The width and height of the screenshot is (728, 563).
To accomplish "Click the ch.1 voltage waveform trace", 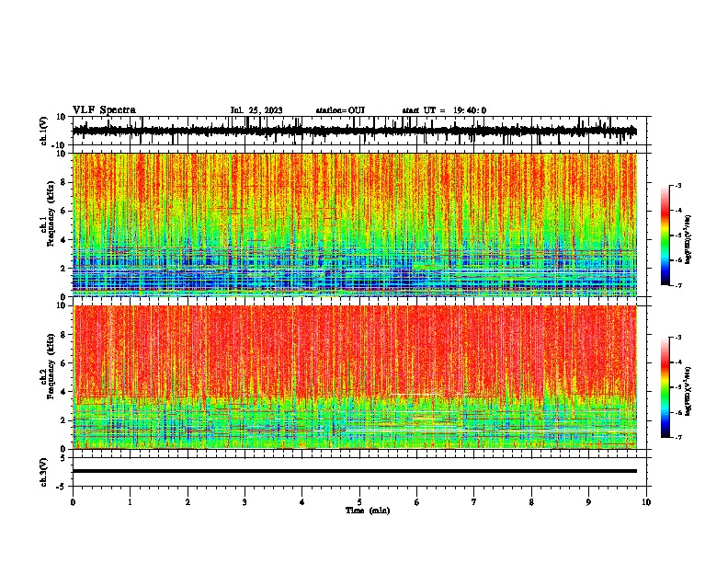I will click(x=355, y=132).
